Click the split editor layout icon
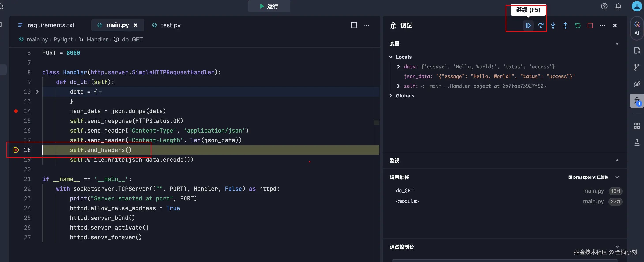Screen dimensions: 644x262 [x=354, y=25]
